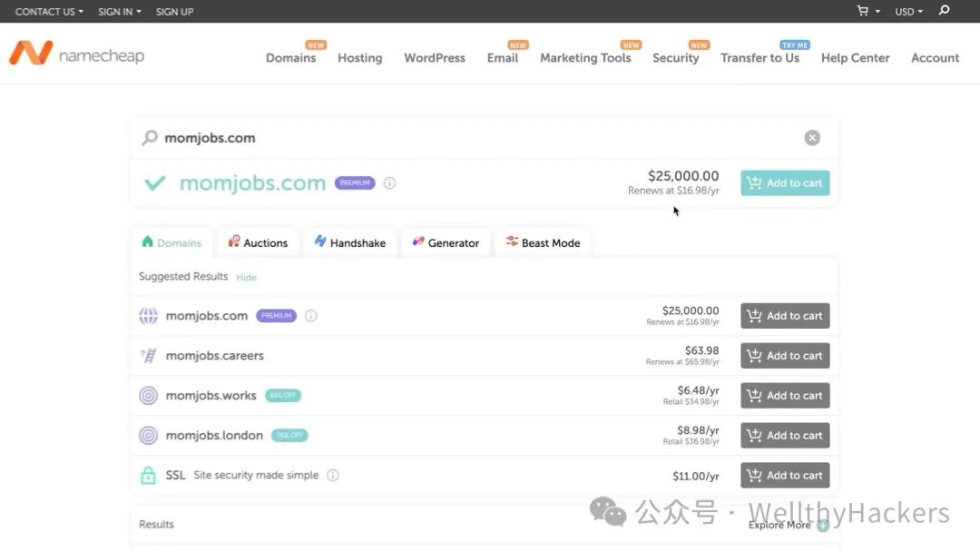Click the SIGN UP link
Screen dimensions: 980x552
tap(174, 11)
